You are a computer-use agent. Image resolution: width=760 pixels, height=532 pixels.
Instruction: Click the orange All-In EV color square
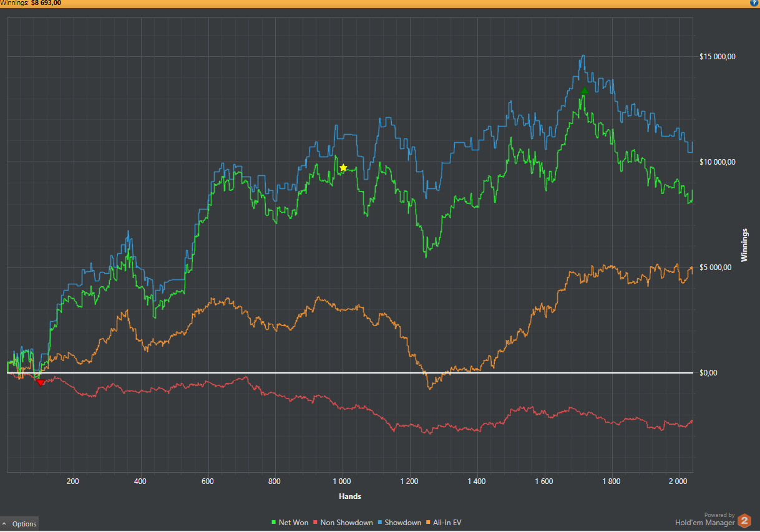click(x=428, y=523)
